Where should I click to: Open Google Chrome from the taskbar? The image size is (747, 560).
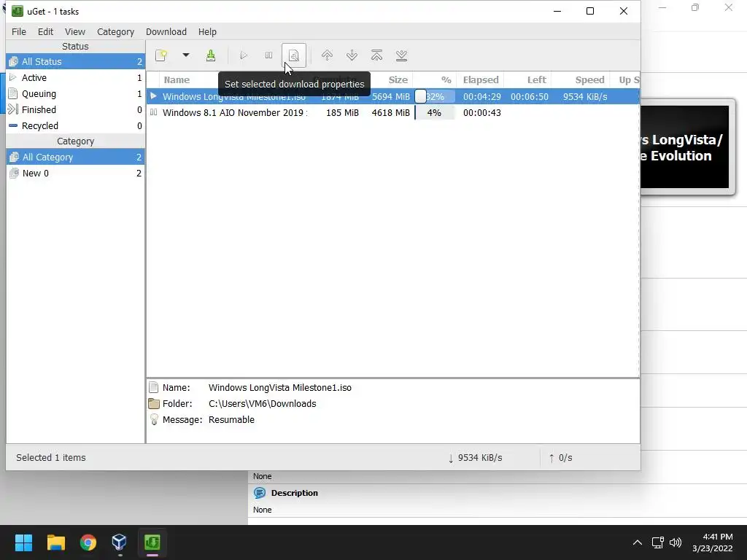pos(88,542)
